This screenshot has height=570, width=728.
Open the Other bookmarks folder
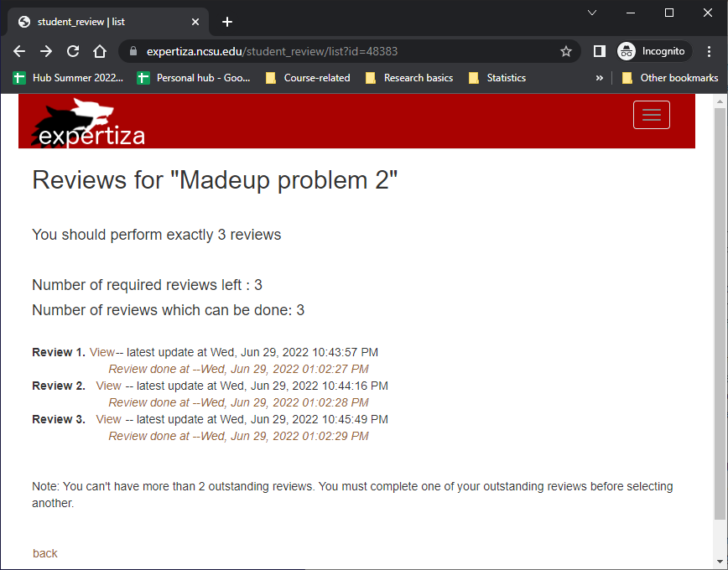[x=670, y=77]
